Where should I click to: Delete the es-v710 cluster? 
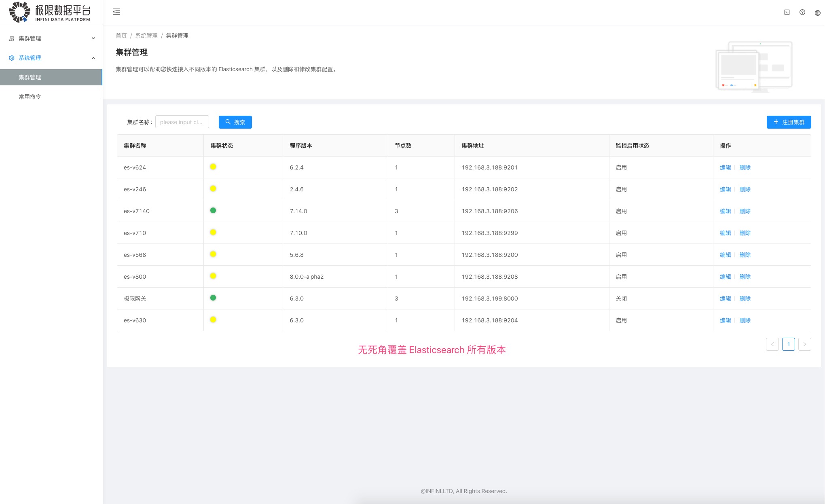coord(745,233)
